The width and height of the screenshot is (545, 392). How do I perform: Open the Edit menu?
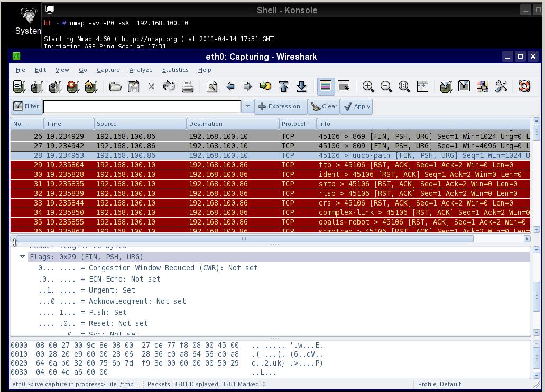(40, 70)
